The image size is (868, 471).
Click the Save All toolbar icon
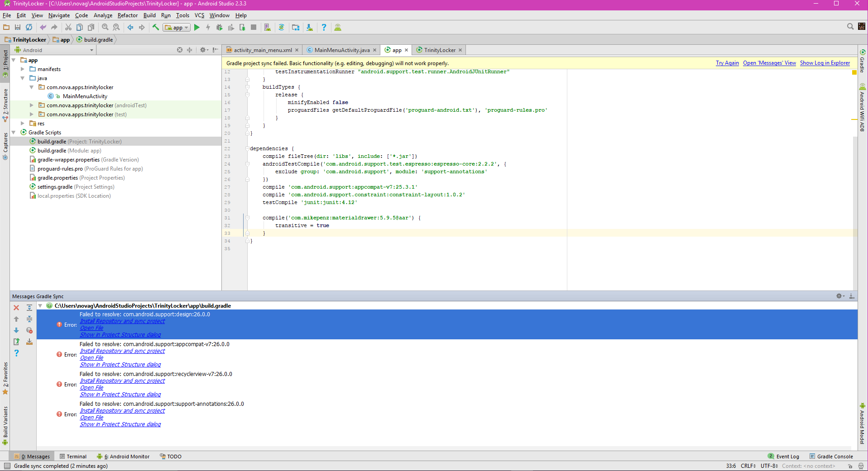(x=18, y=28)
